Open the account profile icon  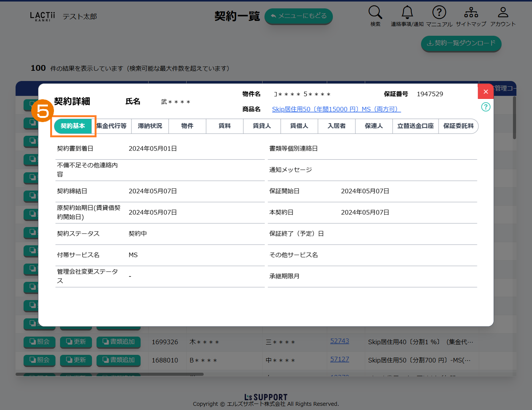[503, 13]
